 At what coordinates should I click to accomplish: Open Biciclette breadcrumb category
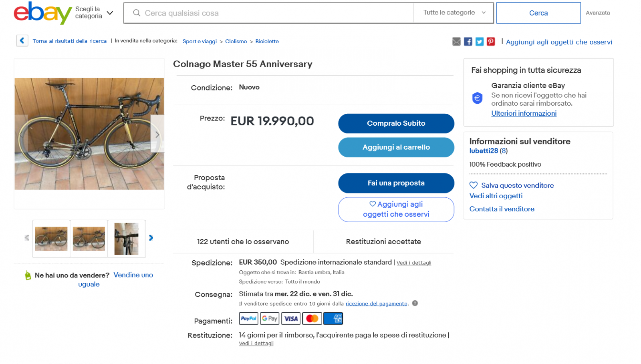(267, 41)
